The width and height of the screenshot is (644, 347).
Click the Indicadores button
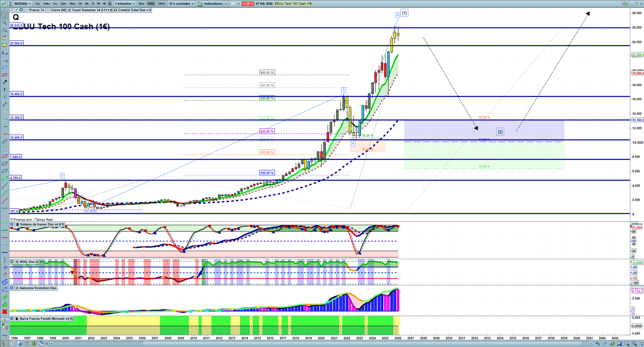point(210,4)
